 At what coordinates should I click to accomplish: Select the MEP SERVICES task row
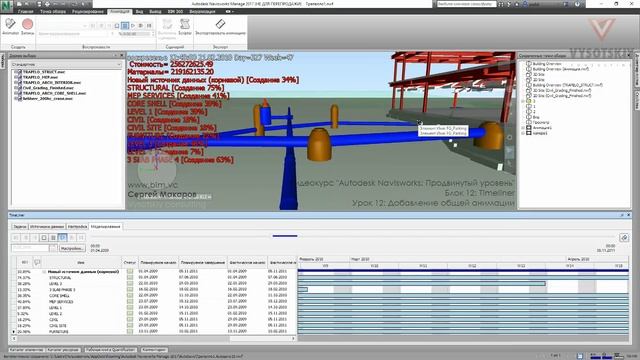point(154,302)
